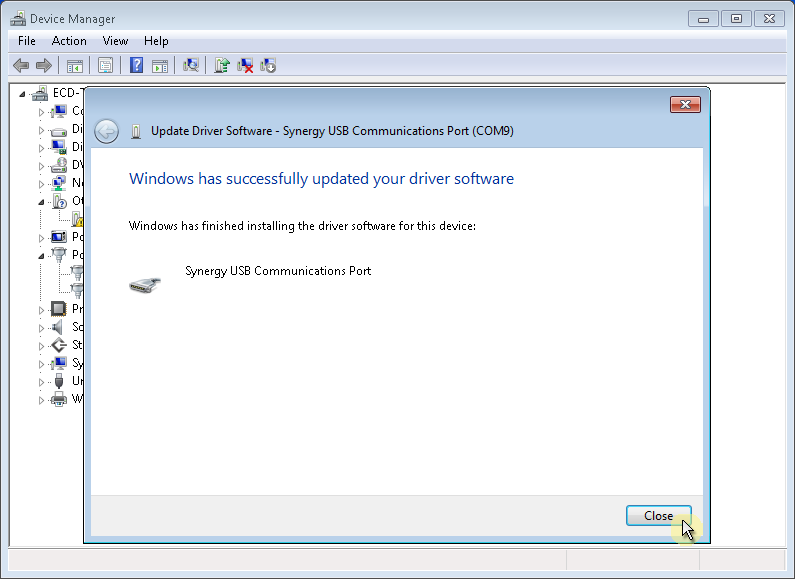Click the Forward arrow in Device Manager toolbar
This screenshot has width=795, height=579.
[x=44, y=65]
